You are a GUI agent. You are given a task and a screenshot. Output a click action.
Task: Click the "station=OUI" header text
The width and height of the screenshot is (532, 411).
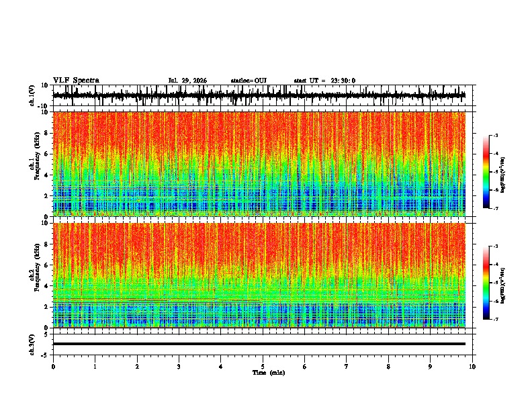[x=249, y=81]
